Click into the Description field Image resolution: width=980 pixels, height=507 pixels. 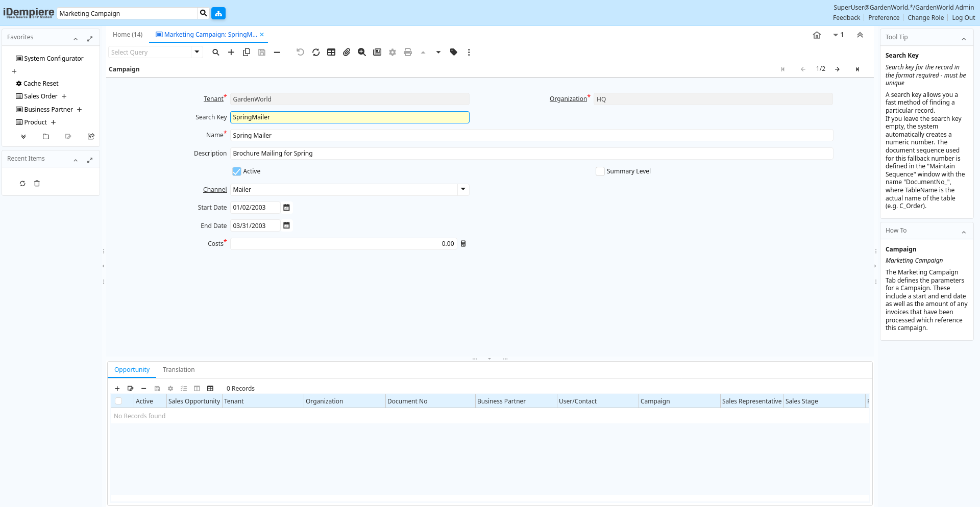pos(531,154)
